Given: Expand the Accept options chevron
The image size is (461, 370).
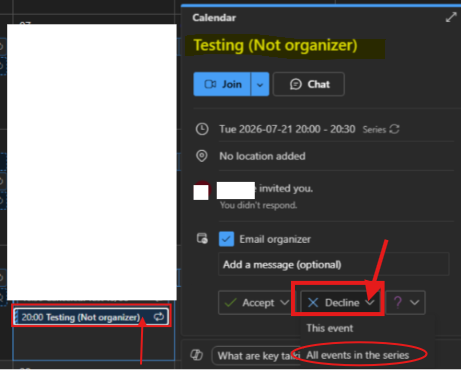Looking at the screenshot, I should click(284, 303).
